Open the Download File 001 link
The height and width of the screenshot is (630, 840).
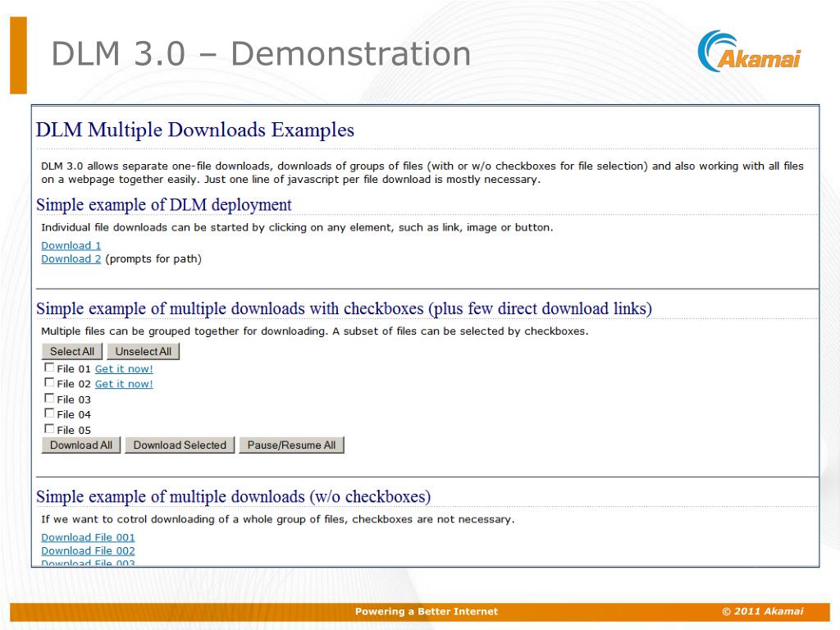coord(88,537)
